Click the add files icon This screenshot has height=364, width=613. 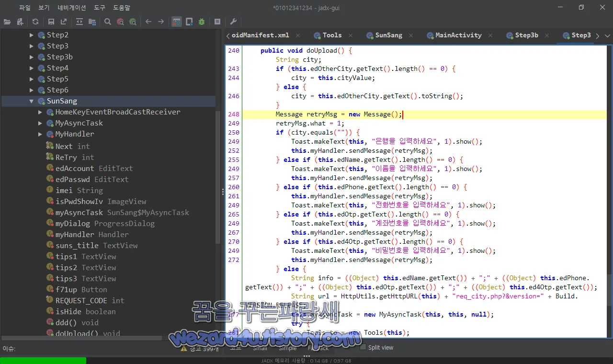pyautogui.click(x=20, y=22)
